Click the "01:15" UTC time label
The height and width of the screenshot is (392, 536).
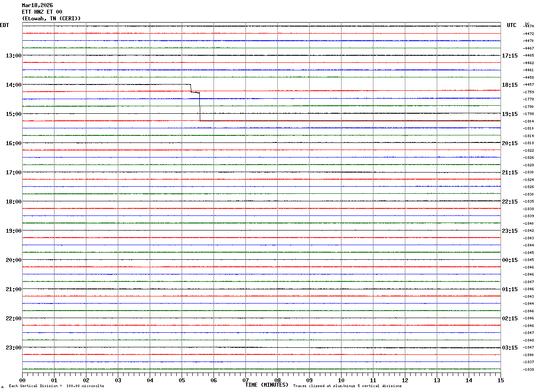point(510,289)
